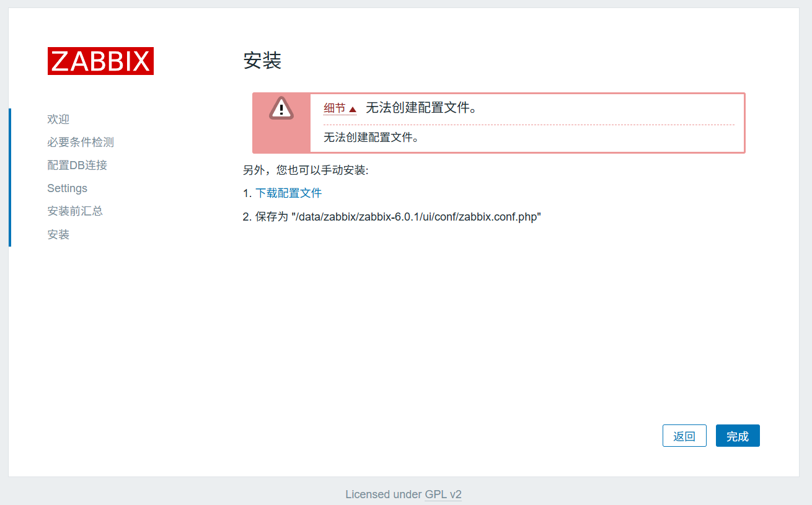812x505 pixels.
Task: Click the 安装 page heading
Action: click(262, 61)
